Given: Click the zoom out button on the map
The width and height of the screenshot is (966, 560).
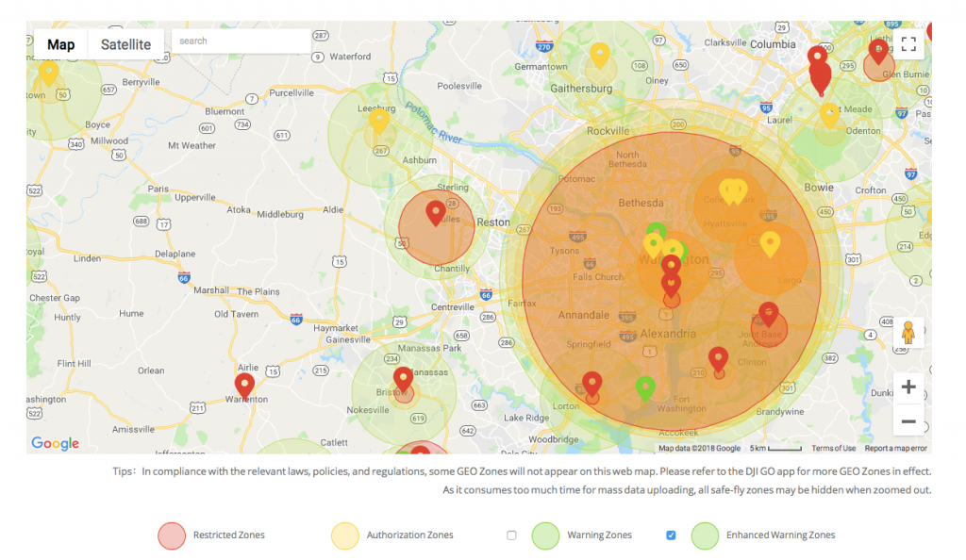Looking at the screenshot, I should tap(908, 420).
